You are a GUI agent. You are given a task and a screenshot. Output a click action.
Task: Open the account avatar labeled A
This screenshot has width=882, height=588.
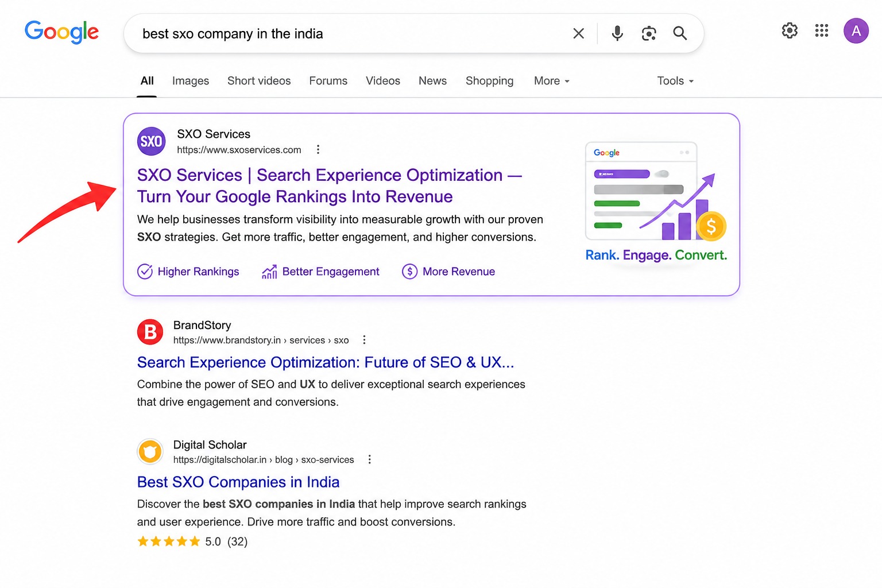pyautogui.click(x=856, y=30)
